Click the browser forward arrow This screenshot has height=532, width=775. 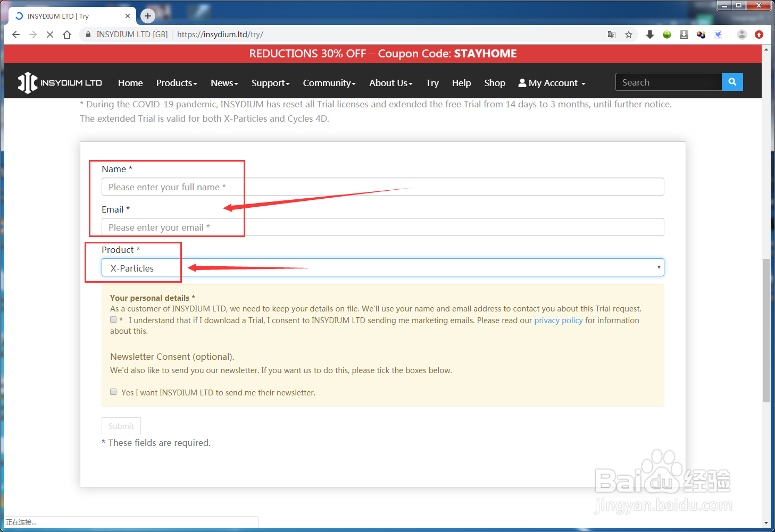pos(33,35)
